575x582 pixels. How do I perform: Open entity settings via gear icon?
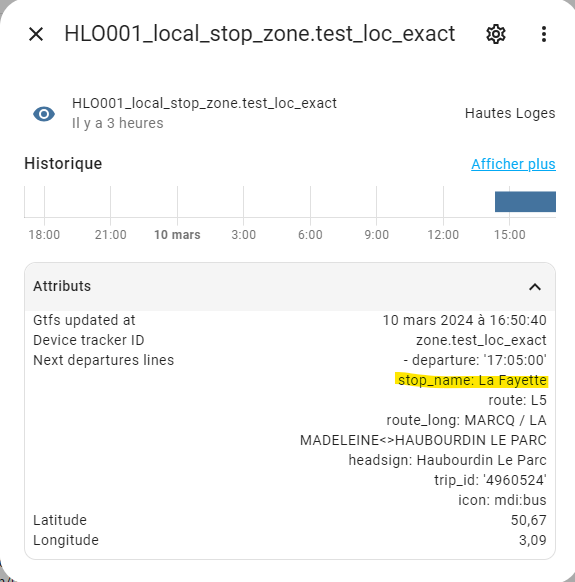[x=496, y=34]
